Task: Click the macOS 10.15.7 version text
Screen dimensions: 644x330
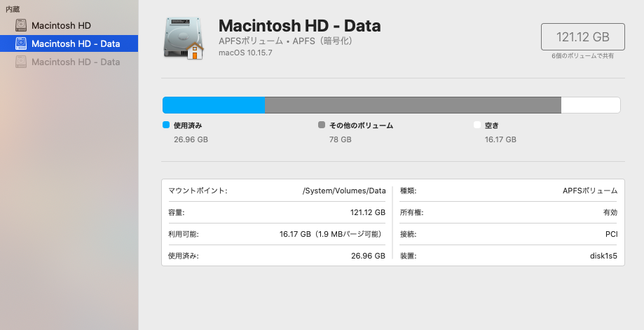Action: click(x=245, y=53)
